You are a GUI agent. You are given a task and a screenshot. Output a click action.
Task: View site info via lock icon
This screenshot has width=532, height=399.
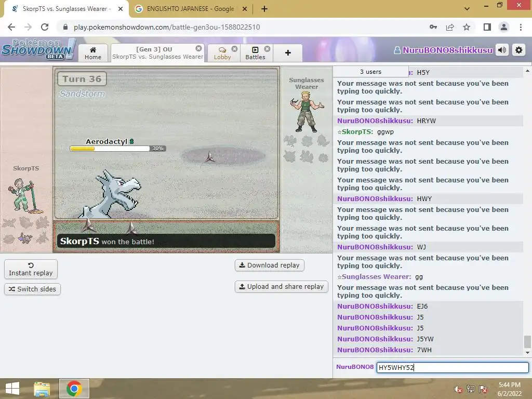[x=65, y=27]
